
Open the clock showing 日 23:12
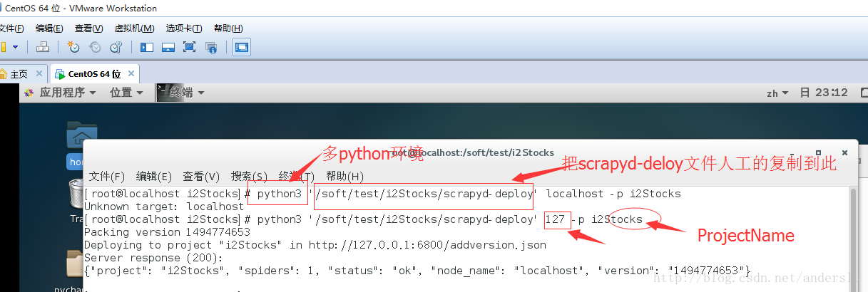pyautogui.click(x=823, y=93)
